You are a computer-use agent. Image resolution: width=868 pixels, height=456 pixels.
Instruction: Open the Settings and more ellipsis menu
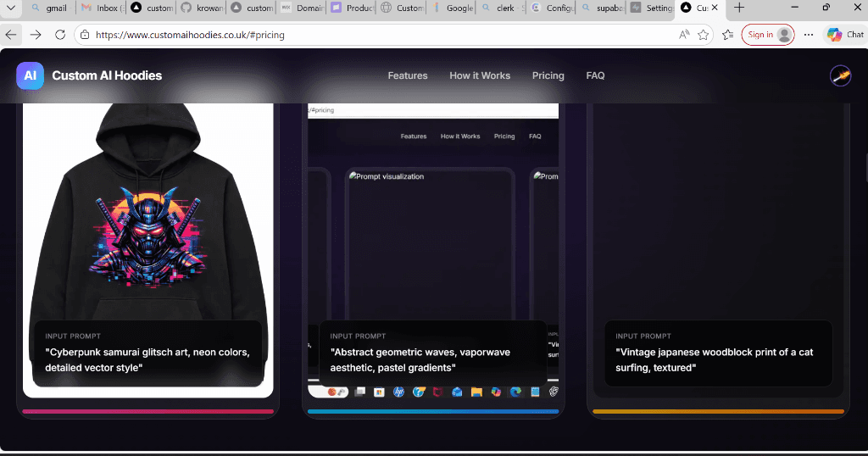809,35
